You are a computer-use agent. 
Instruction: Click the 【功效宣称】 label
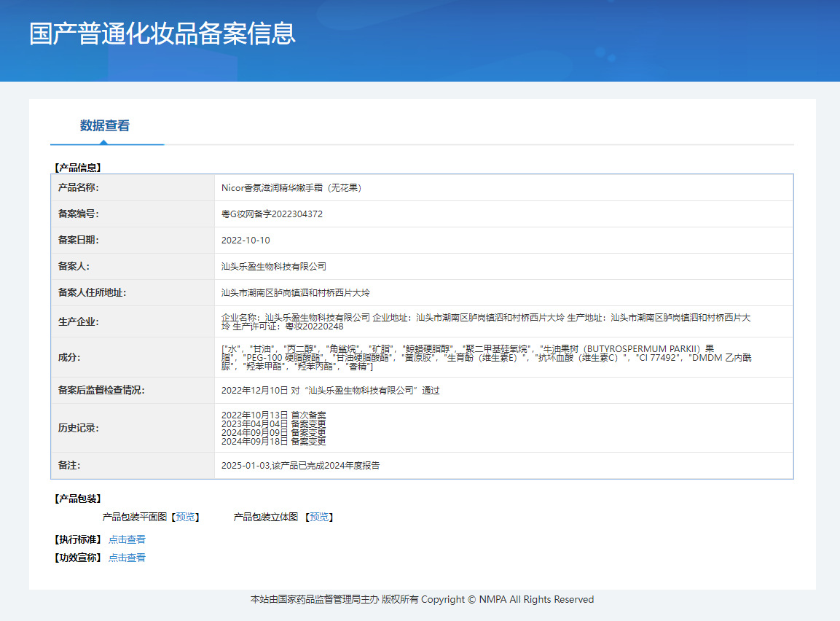(x=78, y=558)
